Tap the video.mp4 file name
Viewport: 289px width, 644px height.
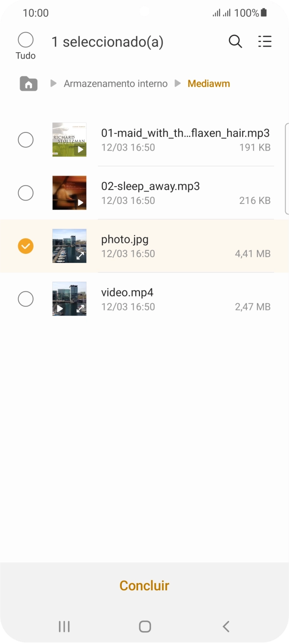point(127,293)
